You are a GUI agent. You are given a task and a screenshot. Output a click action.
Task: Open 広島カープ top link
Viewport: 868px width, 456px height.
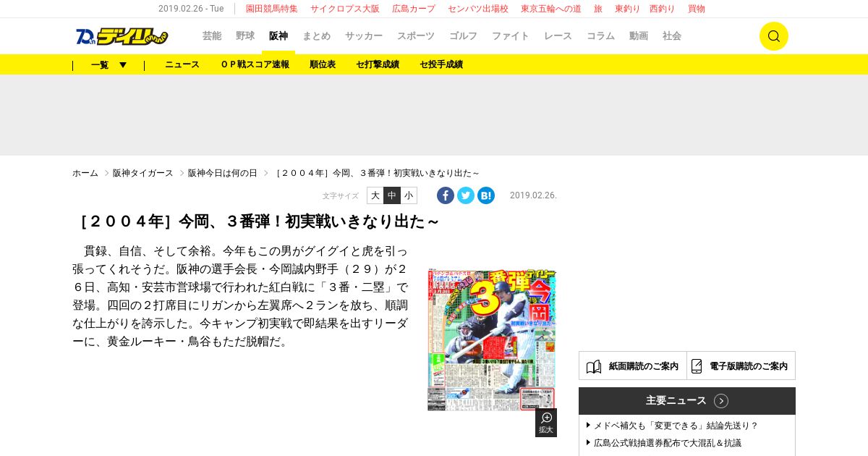pyautogui.click(x=414, y=9)
